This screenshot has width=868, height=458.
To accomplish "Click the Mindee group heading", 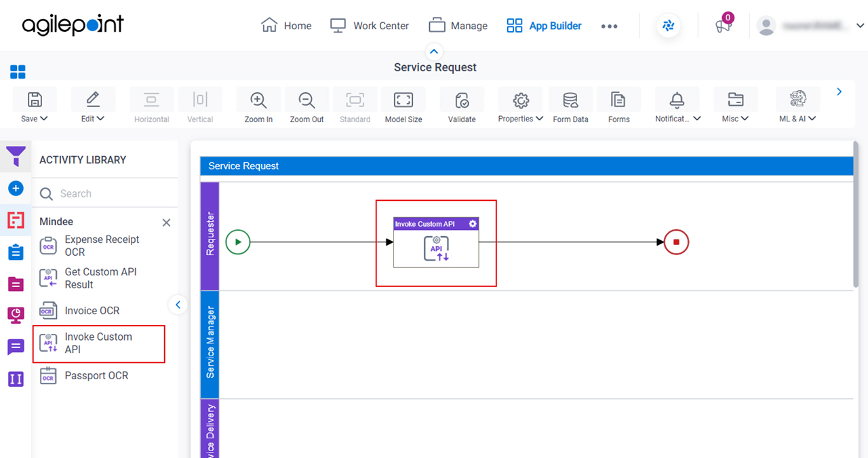I will coord(56,222).
